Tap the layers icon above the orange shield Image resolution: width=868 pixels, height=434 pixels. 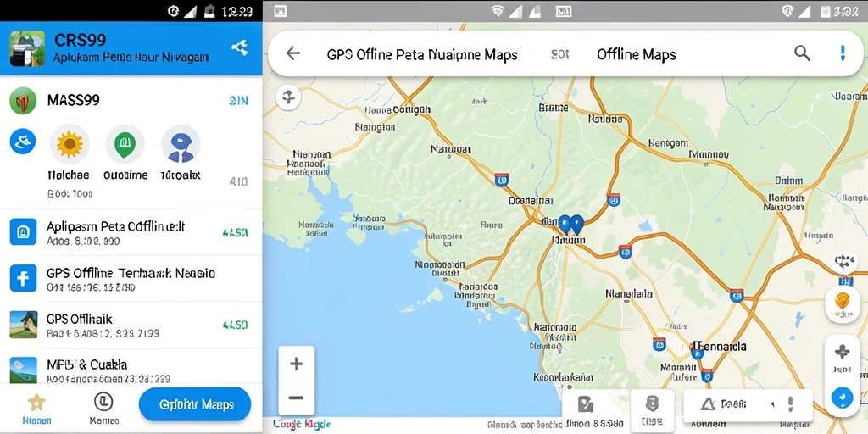845,263
